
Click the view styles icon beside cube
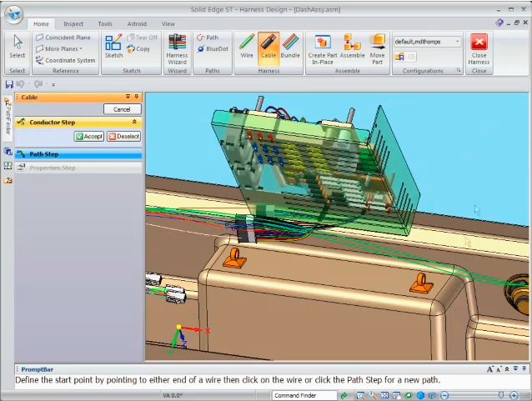[x=432, y=395]
